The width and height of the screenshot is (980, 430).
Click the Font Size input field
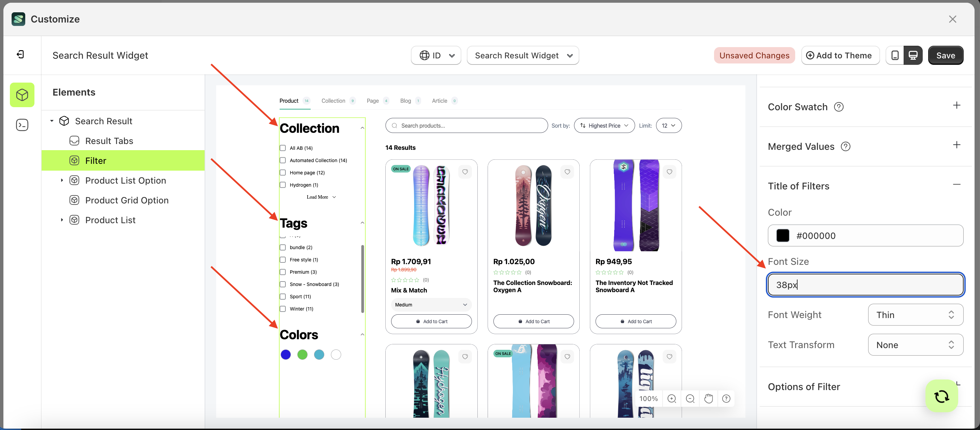[865, 285]
